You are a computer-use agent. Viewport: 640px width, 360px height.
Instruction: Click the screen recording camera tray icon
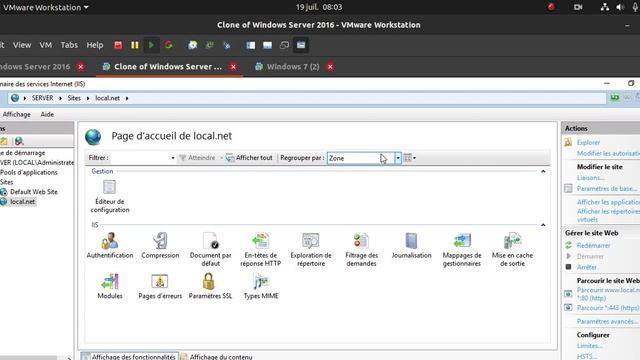click(578, 7)
